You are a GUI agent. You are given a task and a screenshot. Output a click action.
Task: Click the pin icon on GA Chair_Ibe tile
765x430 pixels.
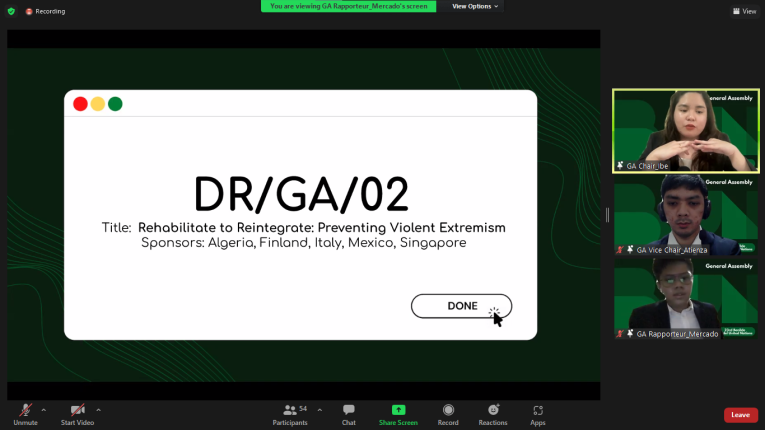[x=620, y=166]
